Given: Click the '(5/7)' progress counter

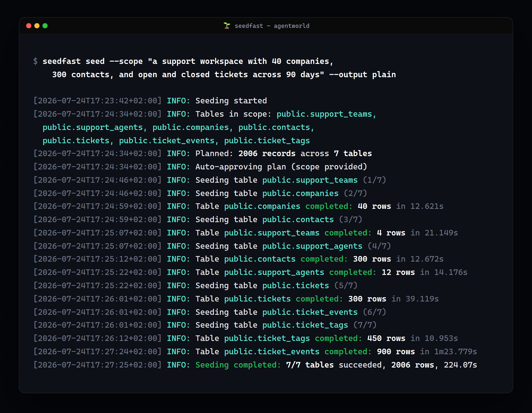Looking at the screenshot, I should 346,285.
